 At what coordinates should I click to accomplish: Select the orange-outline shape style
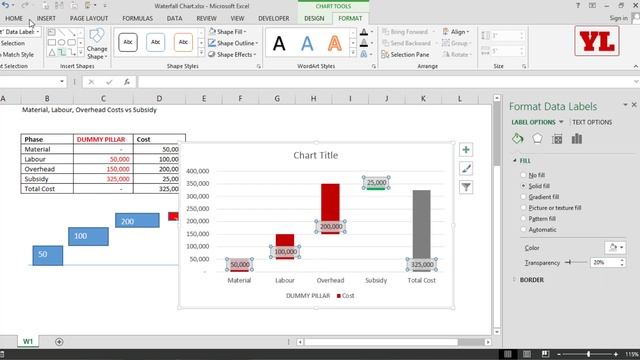[x=183, y=42]
